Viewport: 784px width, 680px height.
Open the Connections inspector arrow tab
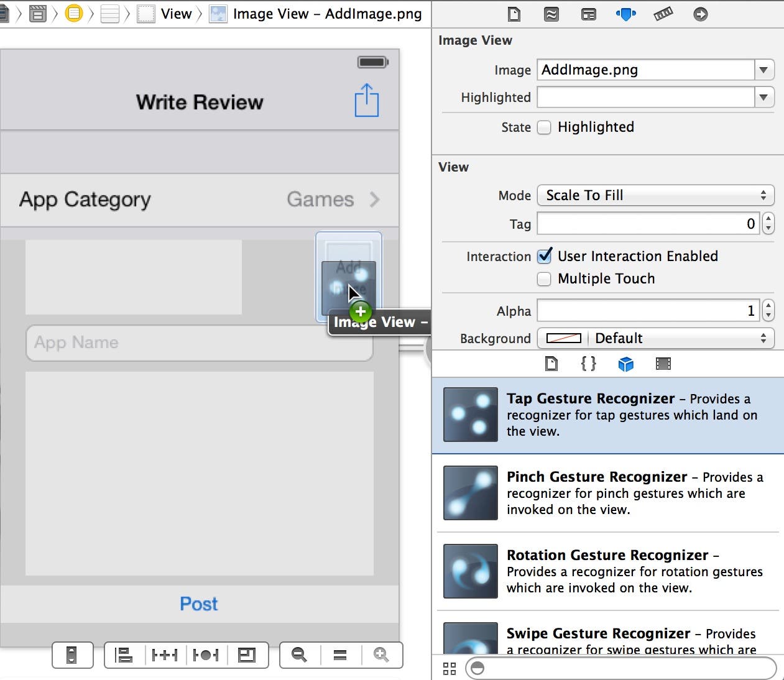[x=701, y=14]
